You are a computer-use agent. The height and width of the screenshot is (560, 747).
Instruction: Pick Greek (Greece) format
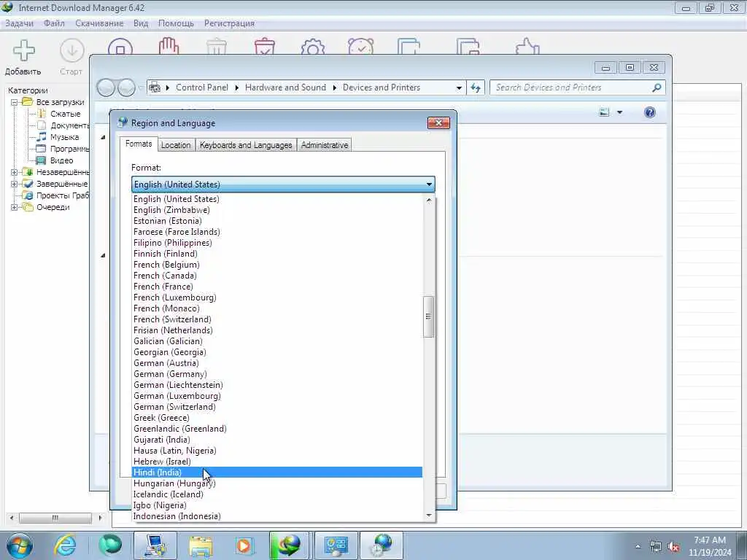tap(277, 418)
